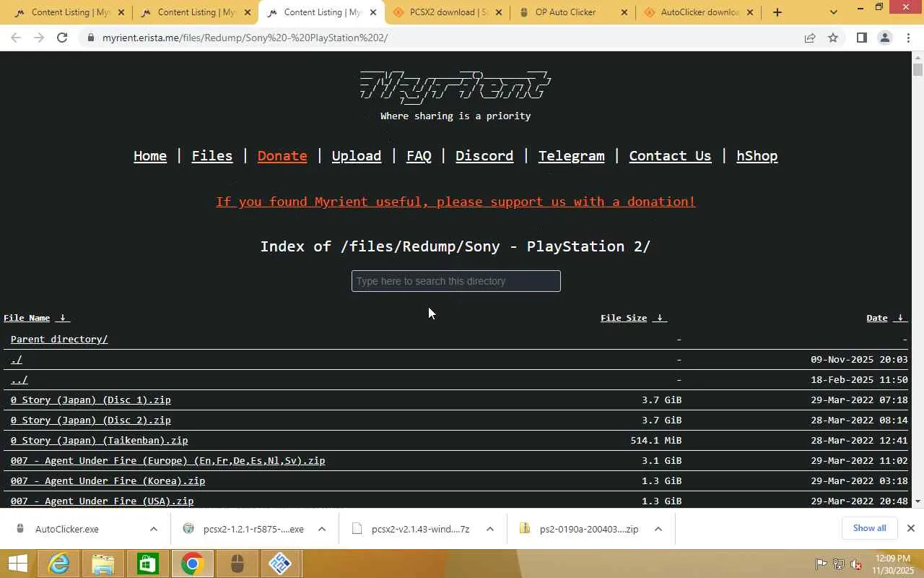Click the red donation support banner link

[456, 202]
